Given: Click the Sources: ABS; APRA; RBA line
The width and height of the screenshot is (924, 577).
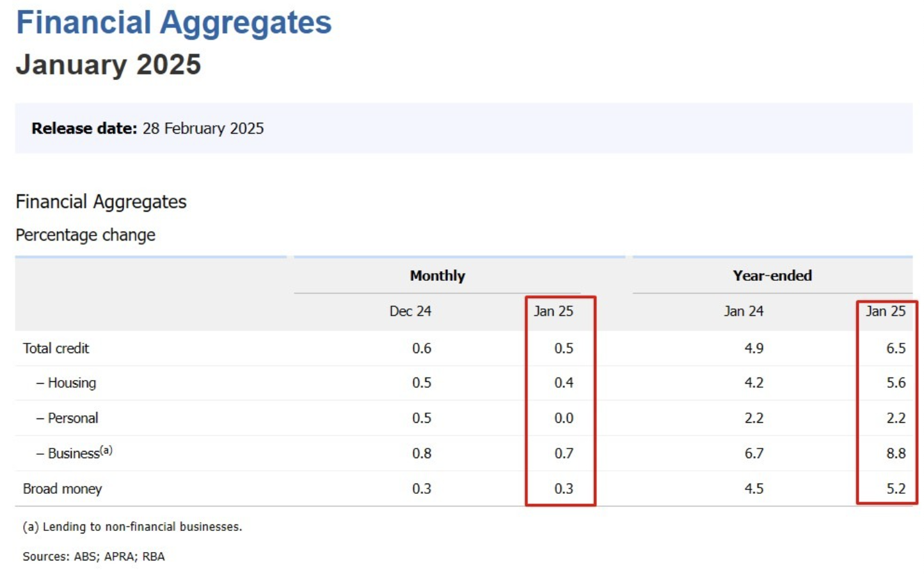Looking at the screenshot, I should pos(93,556).
